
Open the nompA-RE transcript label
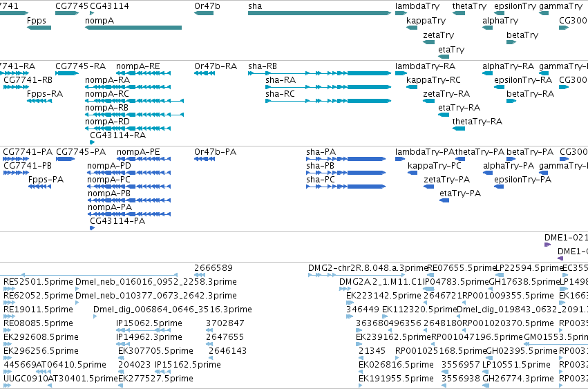point(138,66)
